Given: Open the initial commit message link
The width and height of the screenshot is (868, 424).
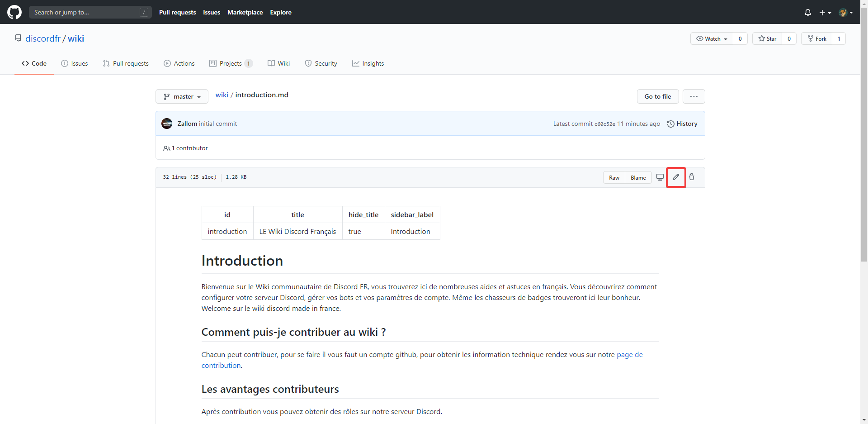Looking at the screenshot, I should click(x=218, y=124).
